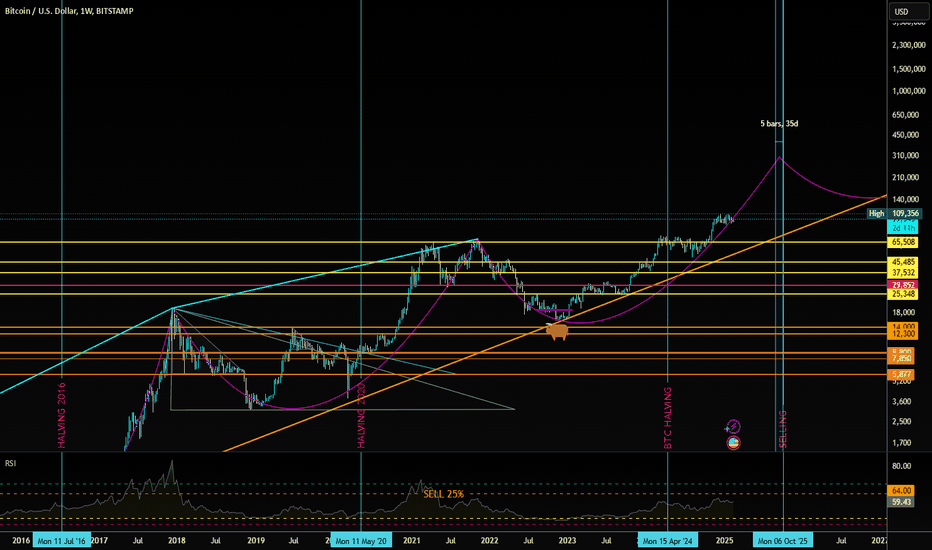932x550 pixels.
Task: Select the 'HALVING 2020' vertical line label
Action: click(361, 415)
